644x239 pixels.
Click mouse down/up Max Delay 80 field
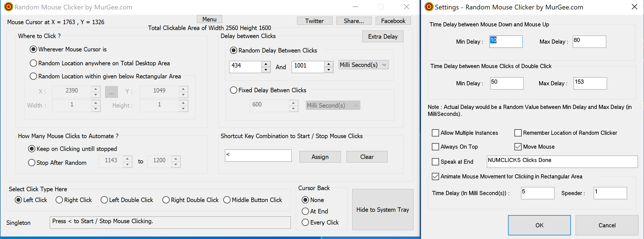(x=589, y=42)
